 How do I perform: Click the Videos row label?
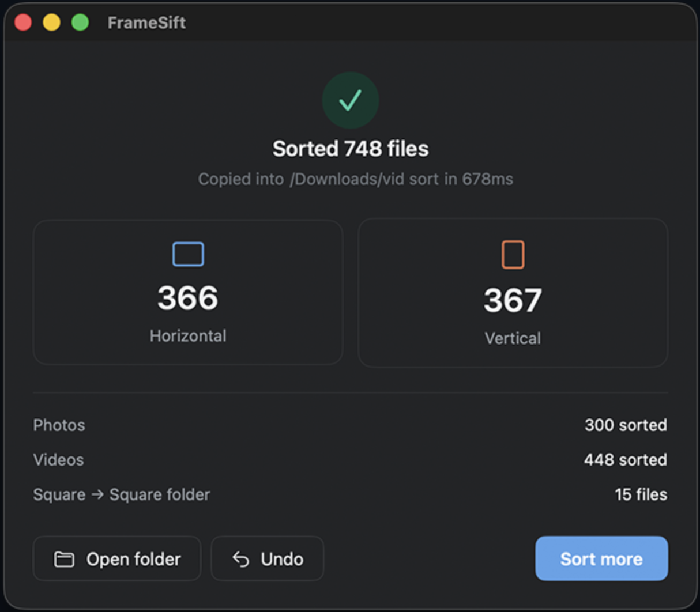click(58, 460)
